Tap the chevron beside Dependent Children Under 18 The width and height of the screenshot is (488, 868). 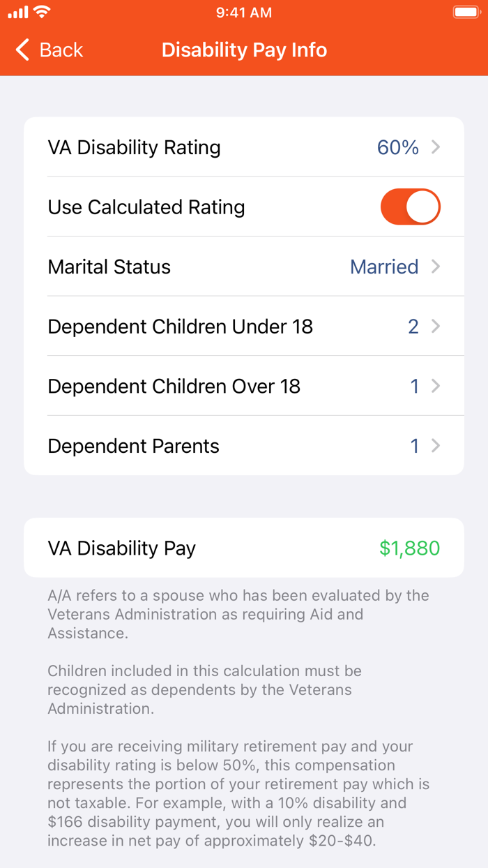coord(435,326)
